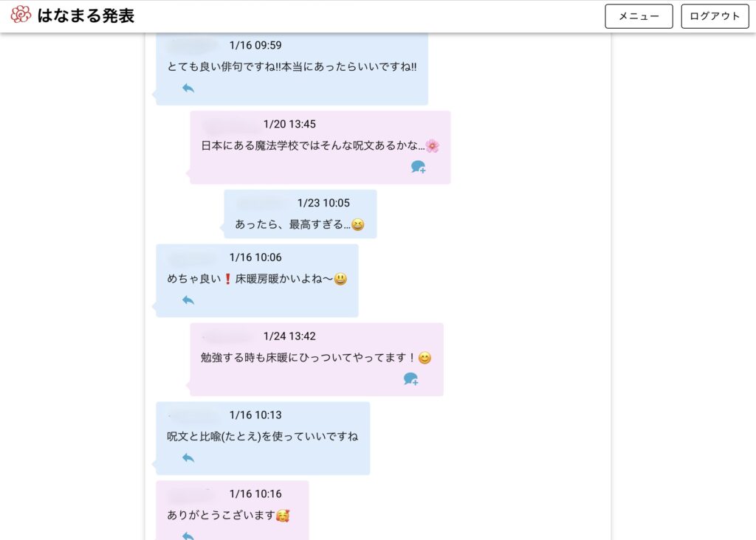Add comment on the 1/24 13:42 message
The width and height of the screenshot is (756, 540).
(x=410, y=379)
